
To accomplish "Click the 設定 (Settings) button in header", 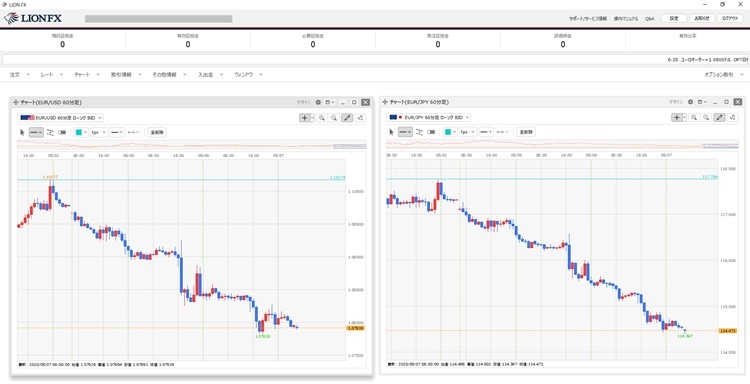I will pos(674,18).
